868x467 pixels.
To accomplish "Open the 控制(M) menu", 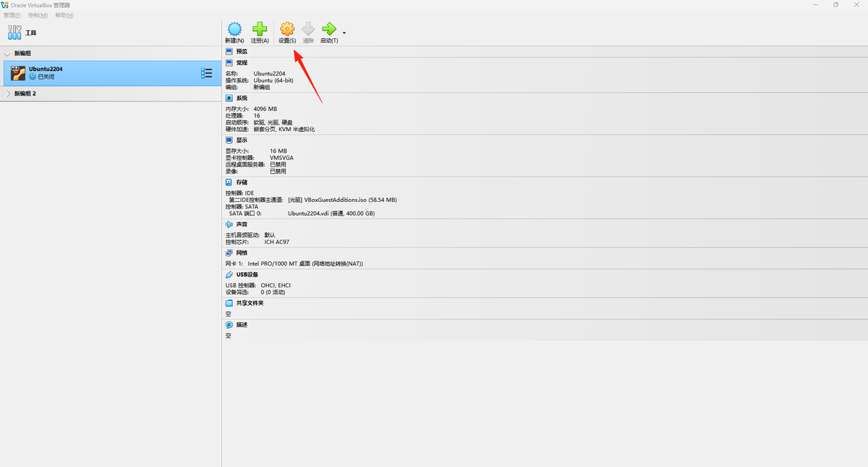I will click(38, 15).
